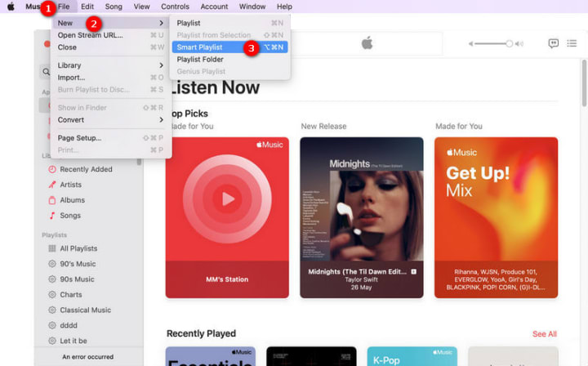Open the Window menu
The height and width of the screenshot is (366, 588).
[252, 7]
